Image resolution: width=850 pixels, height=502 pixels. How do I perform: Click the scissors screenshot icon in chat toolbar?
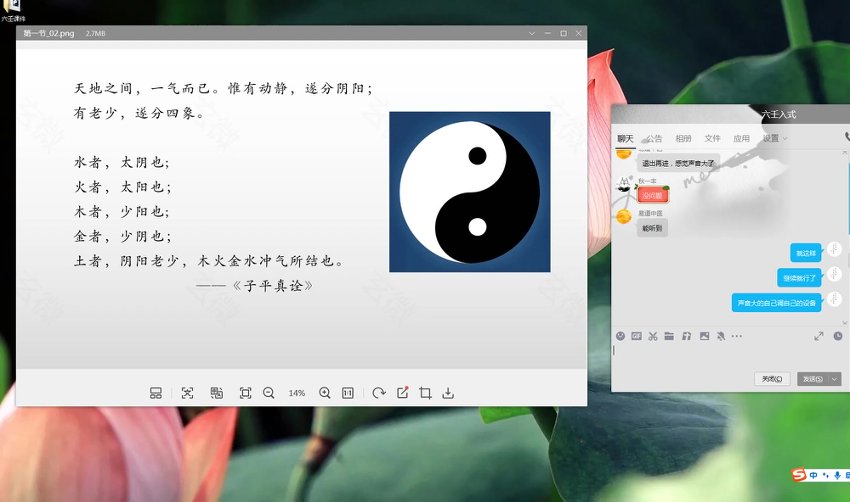coord(653,336)
